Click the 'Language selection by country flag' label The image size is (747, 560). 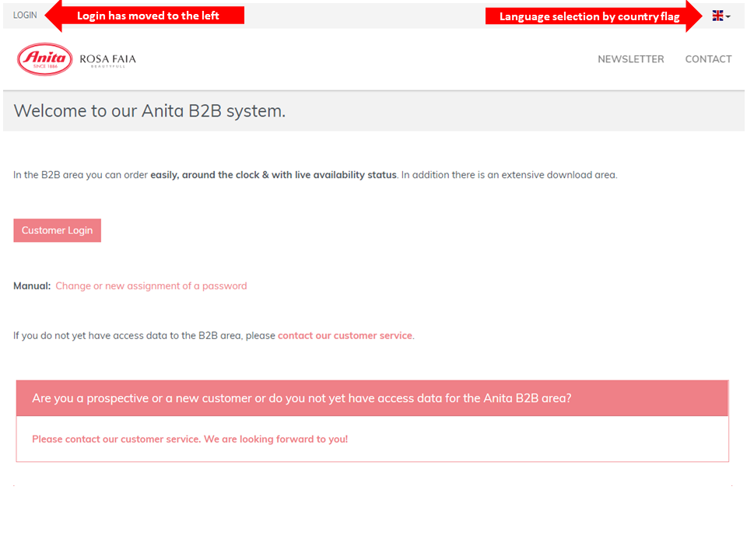[589, 16]
